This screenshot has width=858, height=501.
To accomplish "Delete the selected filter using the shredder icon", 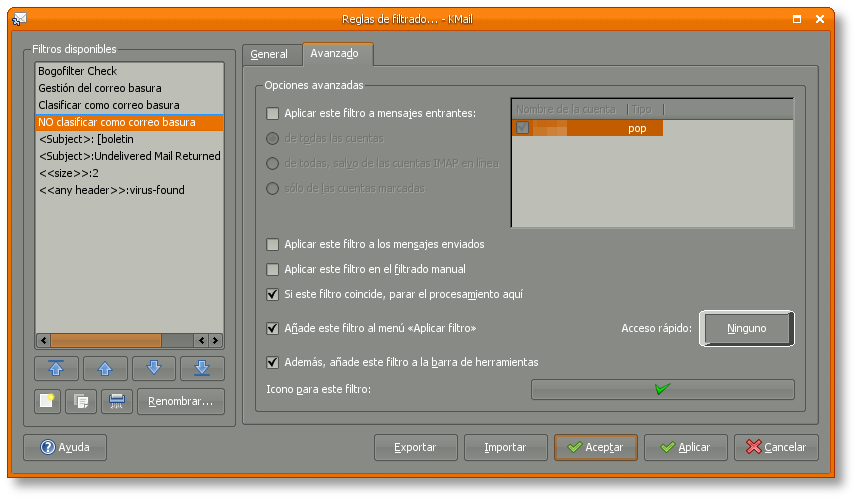I will (x=116, y=401).
